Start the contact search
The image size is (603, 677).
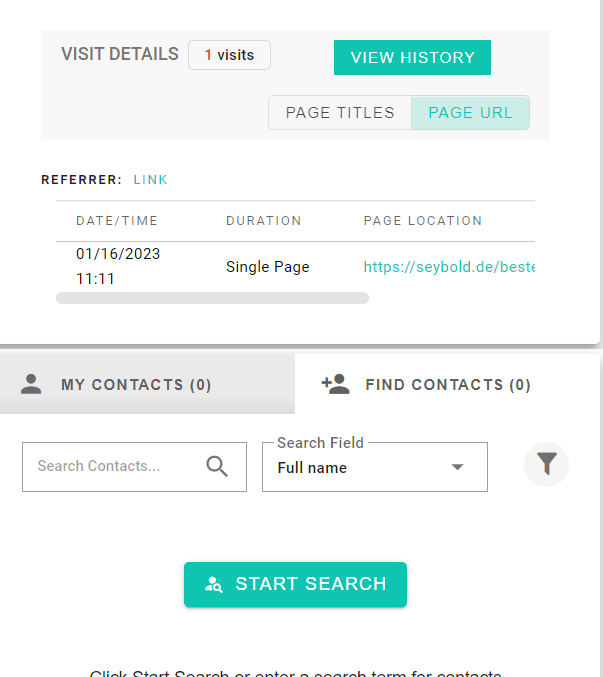coord(295,584)
